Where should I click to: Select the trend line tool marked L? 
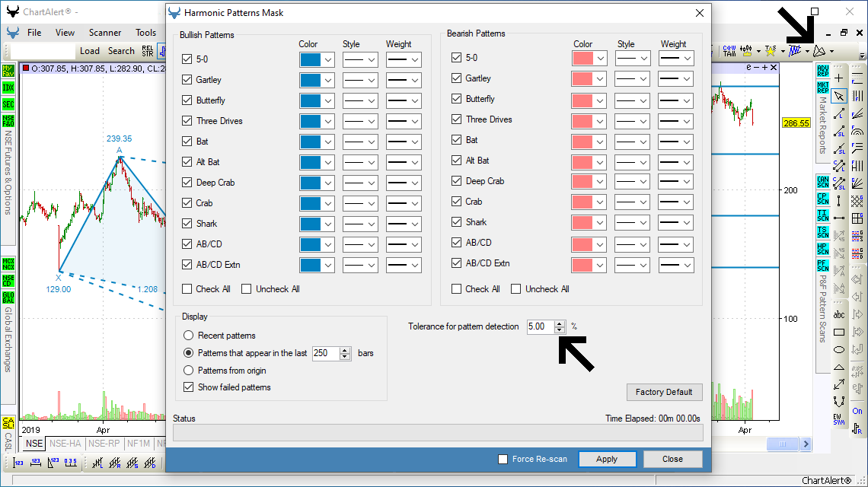[839, 113]
